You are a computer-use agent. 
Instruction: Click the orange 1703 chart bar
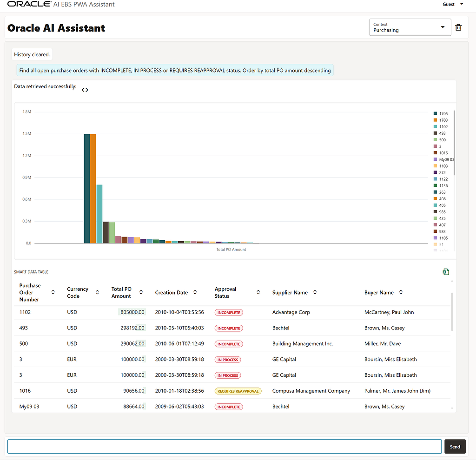tap(93, 189)
